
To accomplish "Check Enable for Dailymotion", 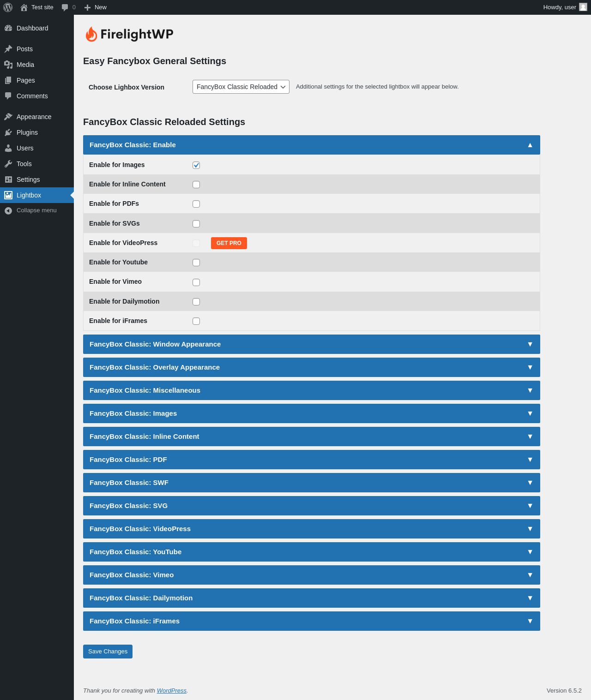I will pos(196,302).
